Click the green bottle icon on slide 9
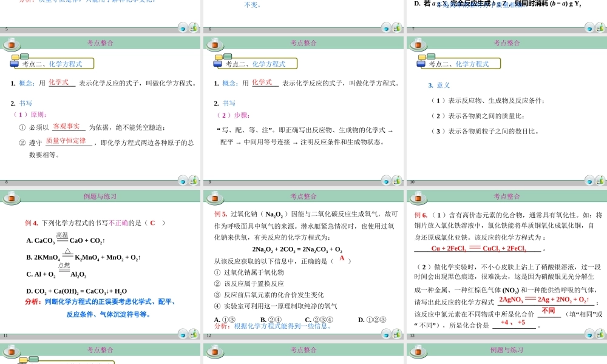The width and height of the screenshot is (607, 364). (x=397, y=180)
